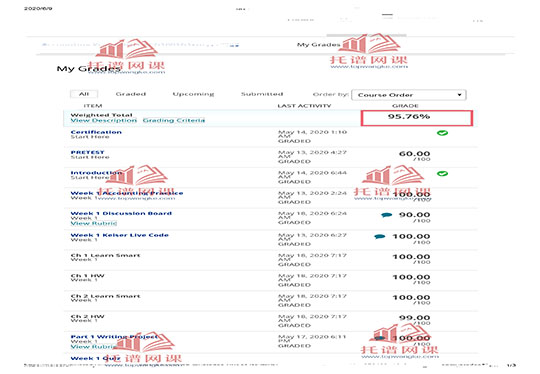The image size is (540, 374).
Task: Open the View Description link
Action: click(104, 121)
